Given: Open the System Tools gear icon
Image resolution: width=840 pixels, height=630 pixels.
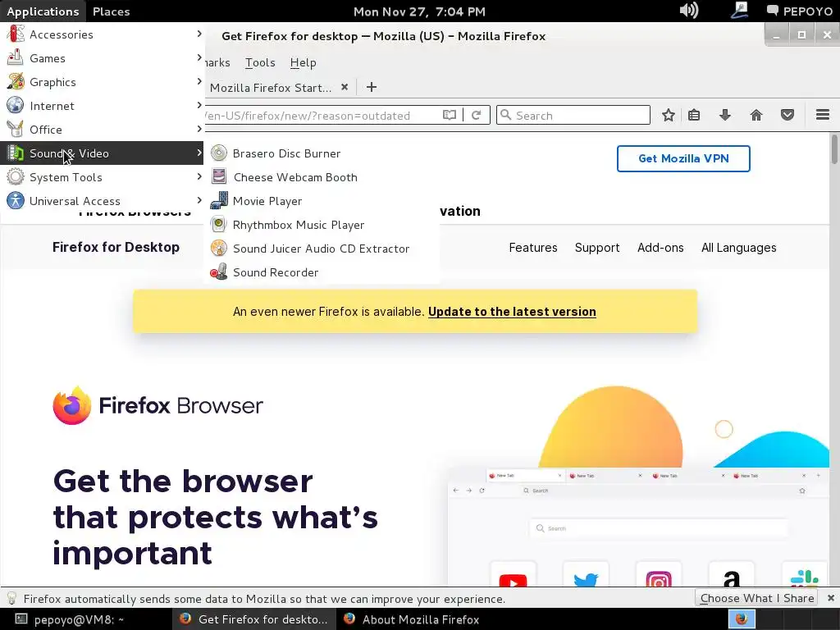Looking at the screenshot, I should pyautogui.click(x=16, y=177).
